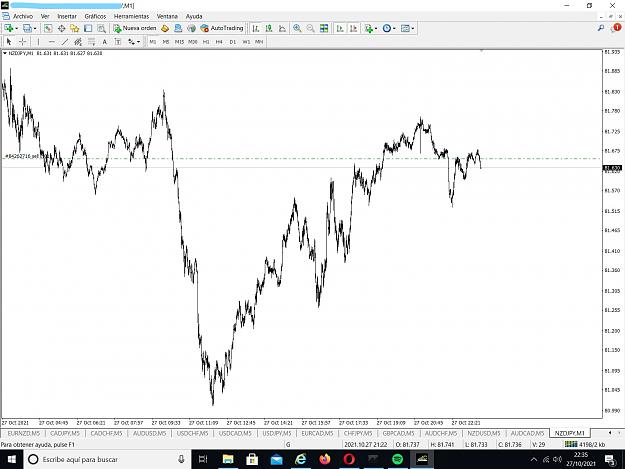This screenshot has width=625, height=469.
Task: Expand the Periods clock dropdown arrow
Action: (394, 29)
